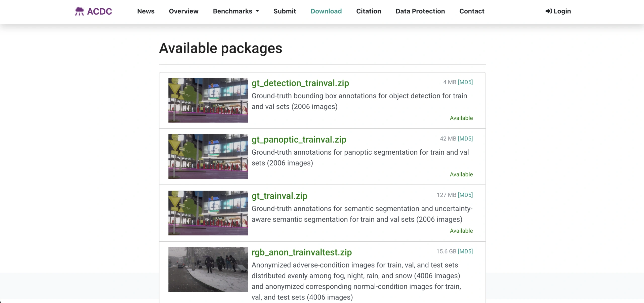This screenshot has width=644, height=303.
Task: Open the MD5 link for the 42 MB package
Action: coord(465,139)
